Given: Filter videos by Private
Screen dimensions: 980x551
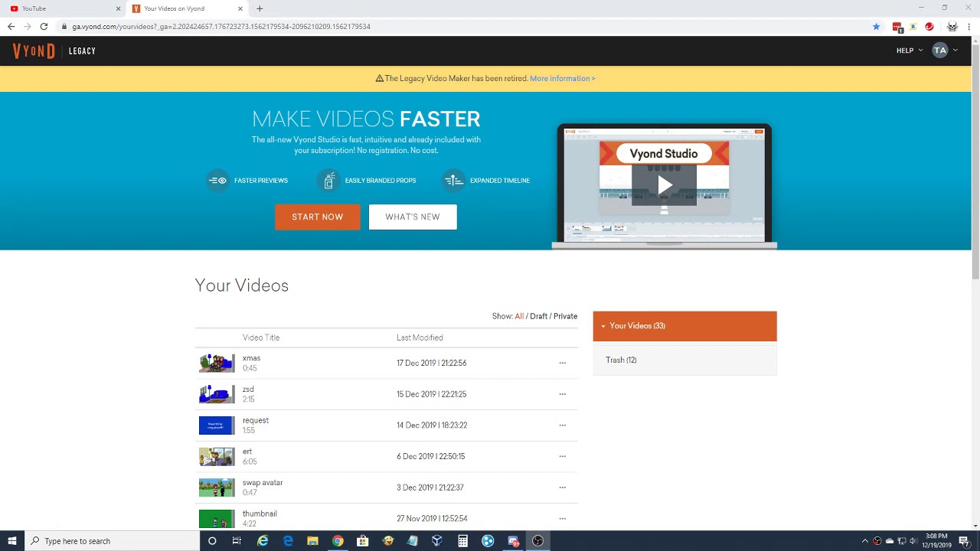Looking at the screenshot, I should [x=565, y=316].
